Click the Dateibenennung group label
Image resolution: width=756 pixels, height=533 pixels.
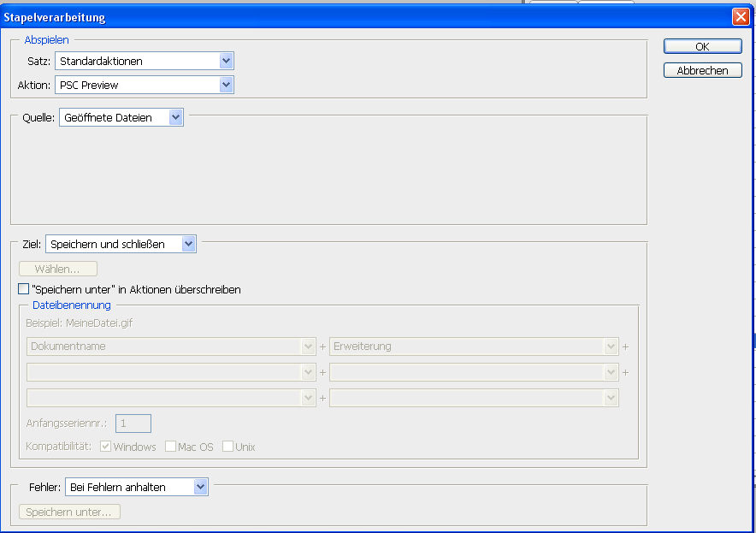coord(71,305)
